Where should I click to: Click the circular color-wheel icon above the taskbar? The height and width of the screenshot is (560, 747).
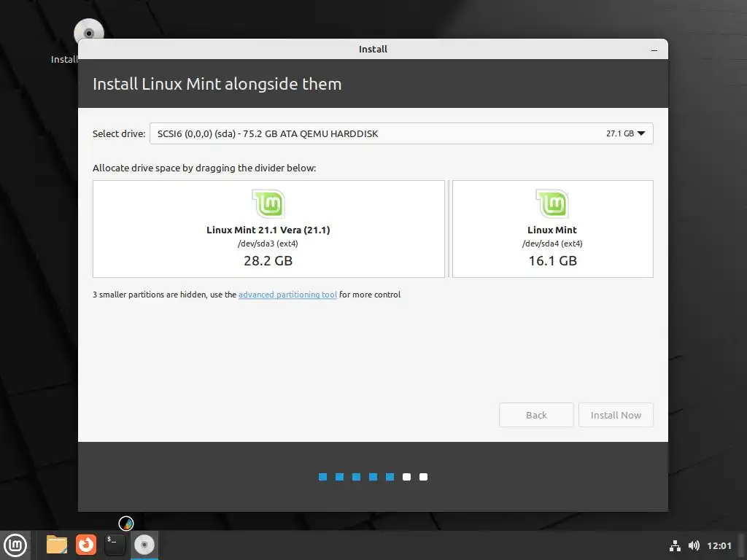[x=126, y=524]
